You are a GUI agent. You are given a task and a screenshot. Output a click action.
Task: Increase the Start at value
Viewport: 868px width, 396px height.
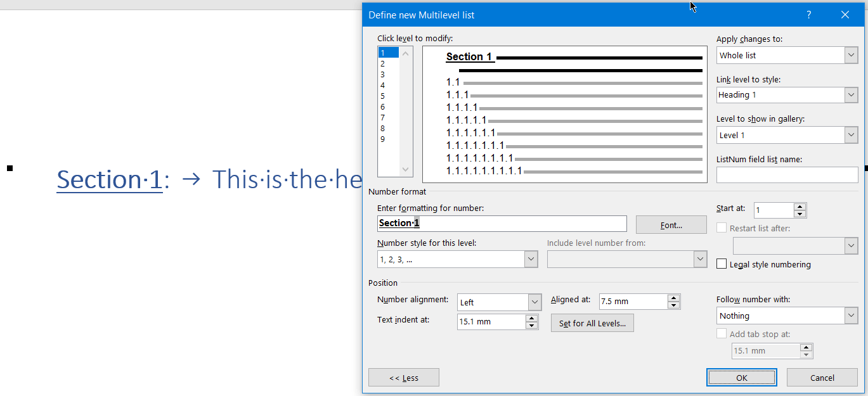tap(800, 207)
